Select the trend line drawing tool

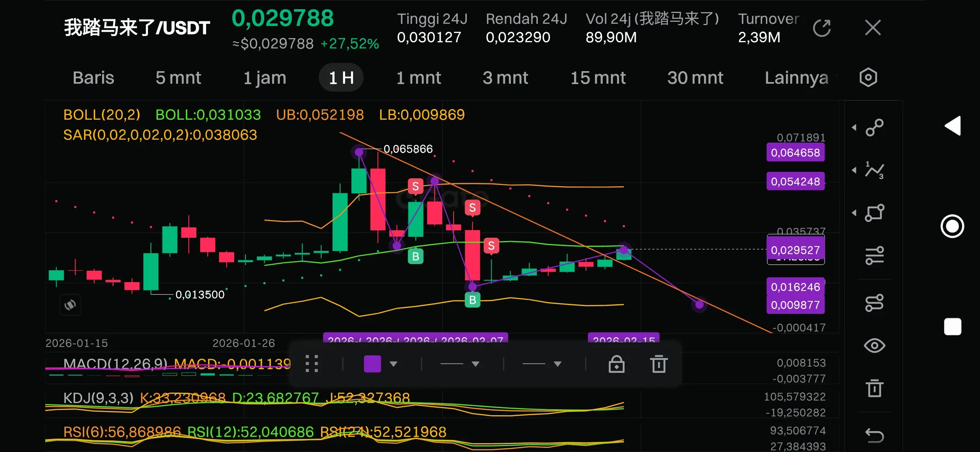coord(874,128)
